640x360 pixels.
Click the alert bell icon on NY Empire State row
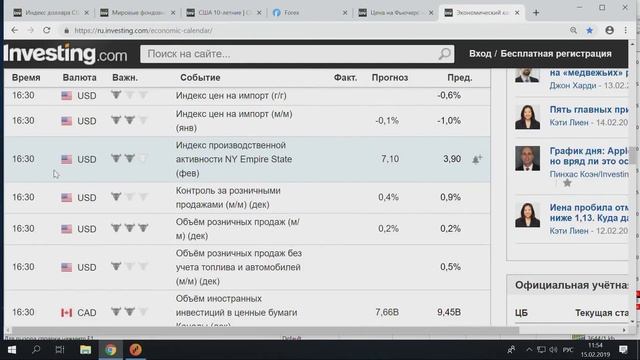point(477,159)
